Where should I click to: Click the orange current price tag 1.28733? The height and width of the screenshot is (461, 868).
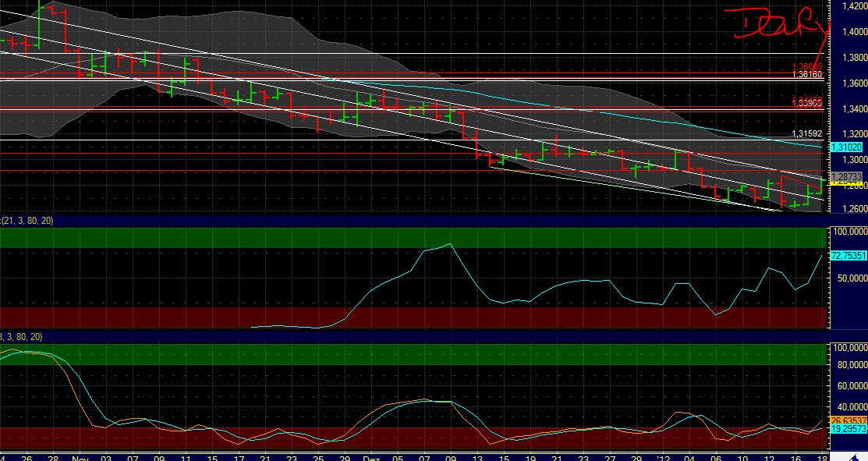tap(846, 177)
